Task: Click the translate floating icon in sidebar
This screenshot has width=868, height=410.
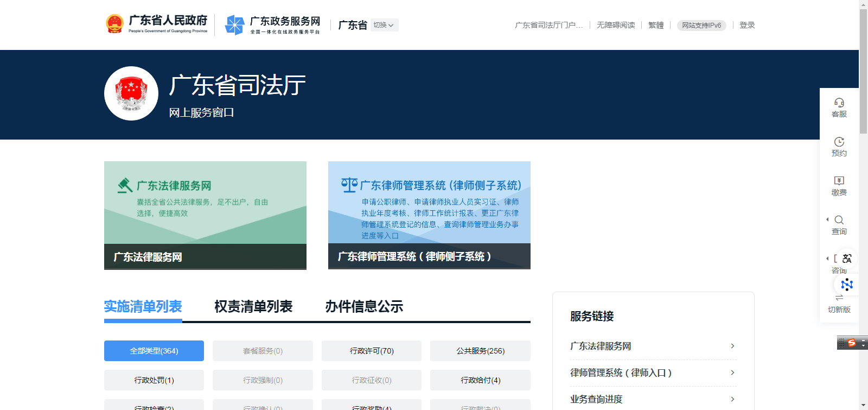Action: pos(846,258)
